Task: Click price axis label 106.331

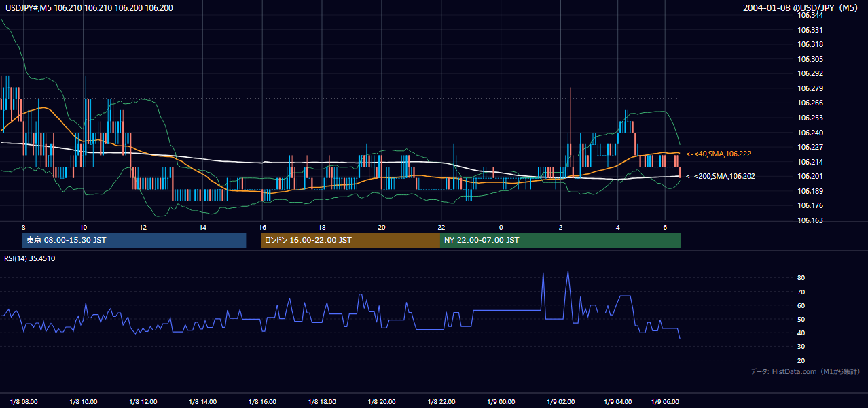Action: point(810,30)
